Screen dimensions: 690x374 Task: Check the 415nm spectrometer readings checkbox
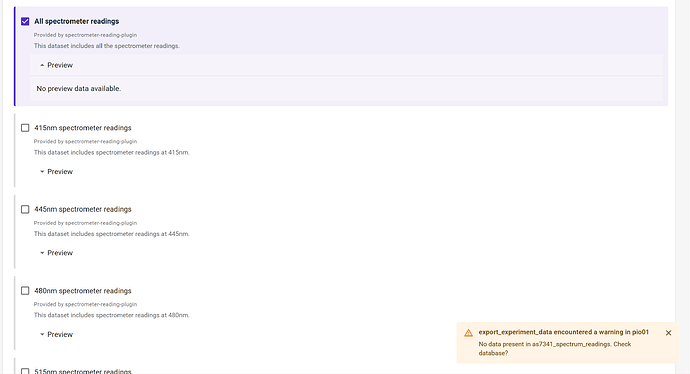pyautogui.click(x=25, y=128)
